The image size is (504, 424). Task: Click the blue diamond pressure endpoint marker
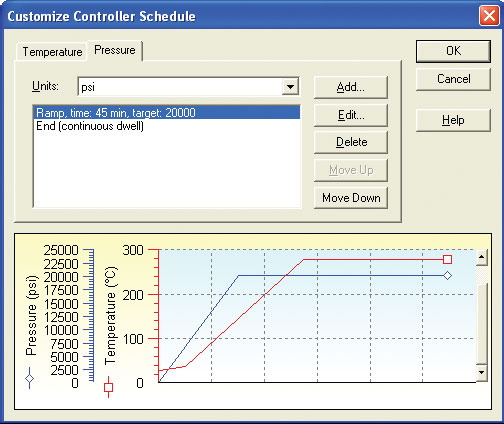447,276
